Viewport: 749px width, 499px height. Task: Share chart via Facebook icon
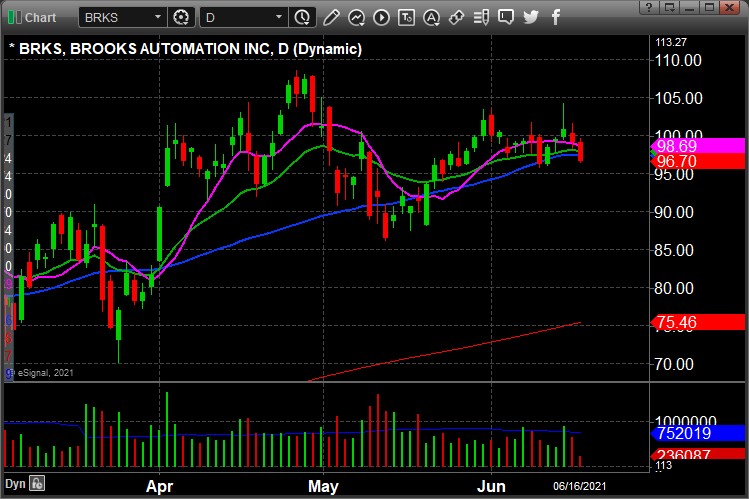pos(556,18)
